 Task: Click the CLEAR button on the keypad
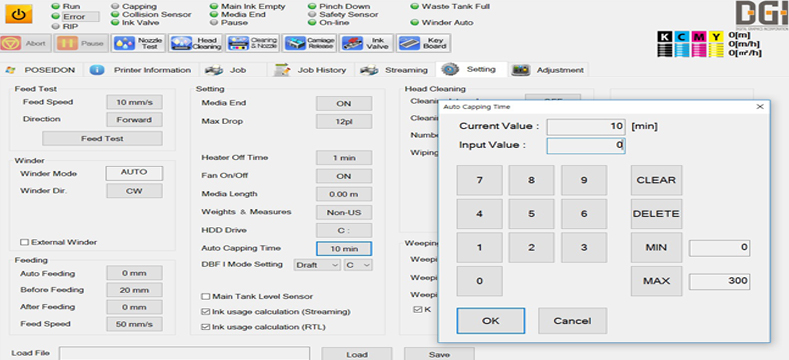pyautogui.click(x=656, y=180)
